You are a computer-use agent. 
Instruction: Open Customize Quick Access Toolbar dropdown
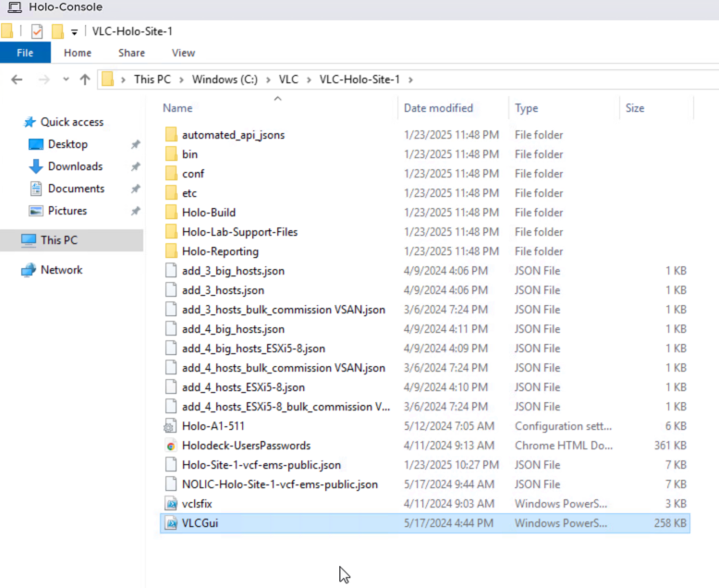pyautogui.click(x=74, y=32)
